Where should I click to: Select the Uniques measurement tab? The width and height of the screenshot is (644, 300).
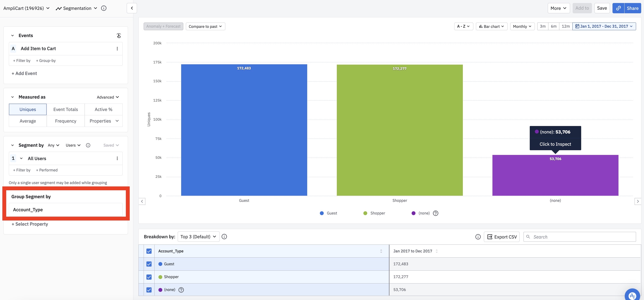click(27, 109)
